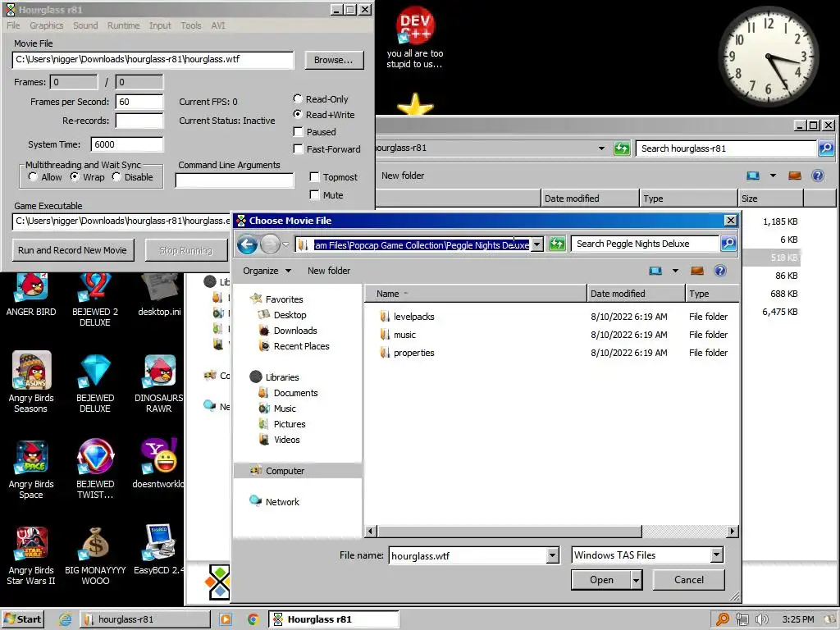Click Frames per Second input field
Screen dimensions: 840x630
coord(139,102)
